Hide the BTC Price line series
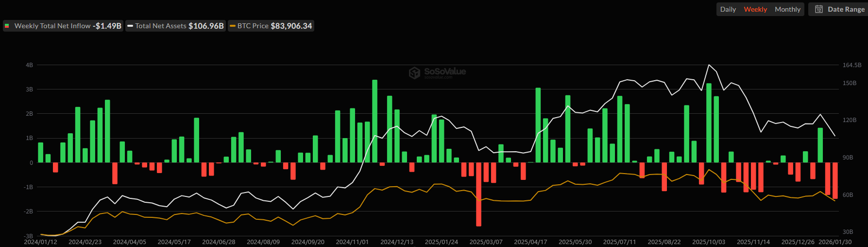Screen dimensions: 868x247 (271, 26)
